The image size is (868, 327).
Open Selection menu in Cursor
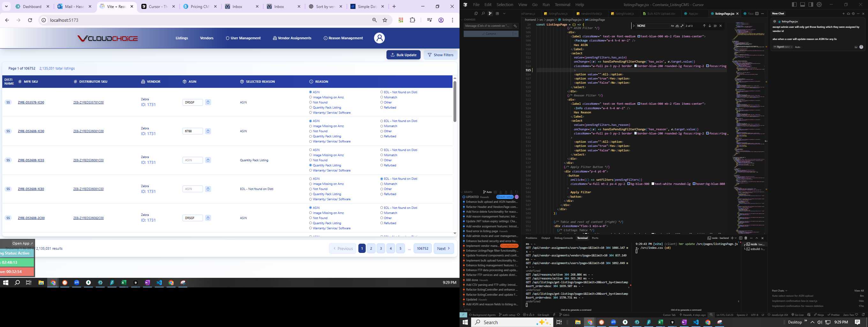coord(505,4)
